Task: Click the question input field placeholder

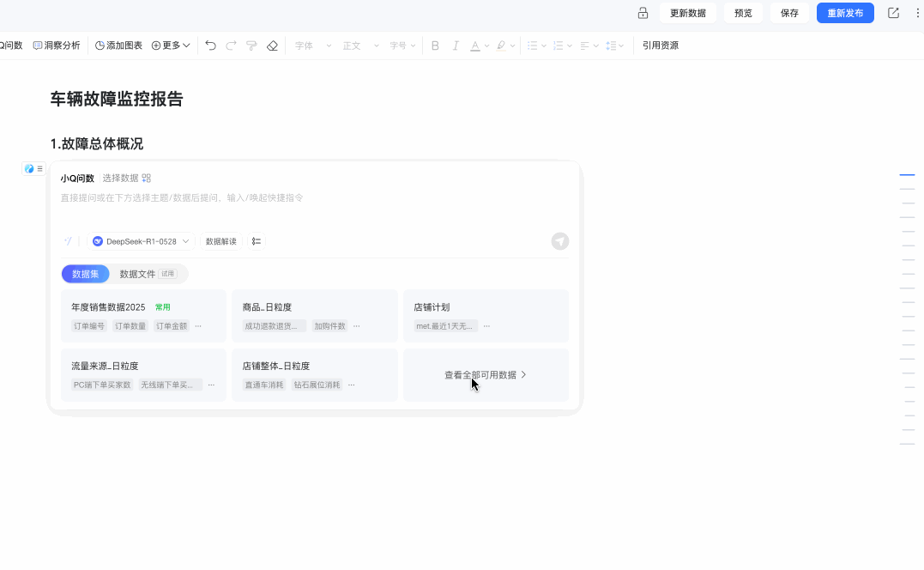Action: [182, 197]
